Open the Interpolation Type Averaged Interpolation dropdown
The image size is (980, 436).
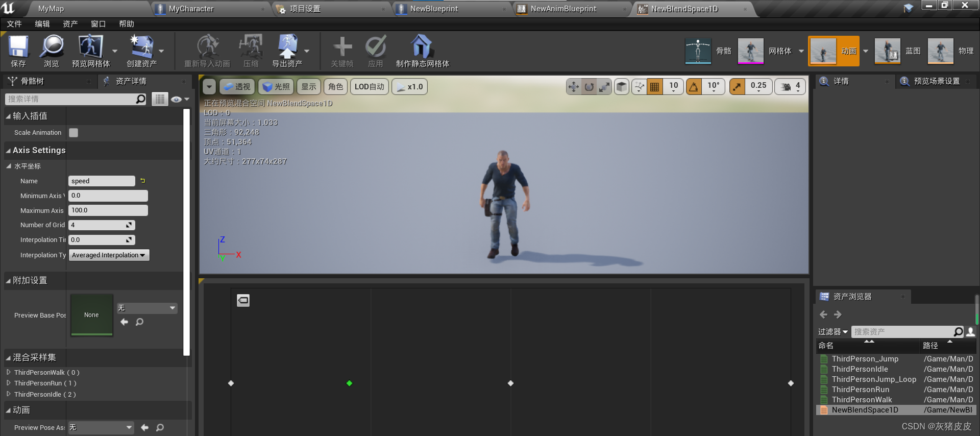tap(109, 255)
